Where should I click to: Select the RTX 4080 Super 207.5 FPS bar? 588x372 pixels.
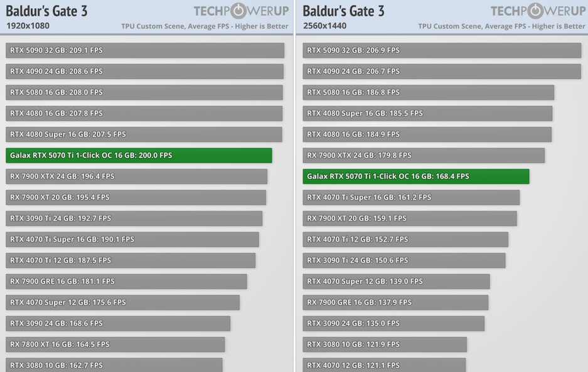click(144, 134)
